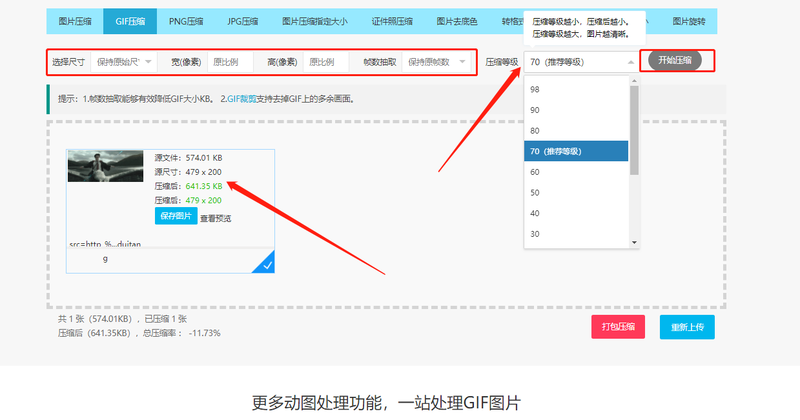Open the 图片压缩 tab
This screenshot has width=800, height=420.
click(x=75, y=21)
